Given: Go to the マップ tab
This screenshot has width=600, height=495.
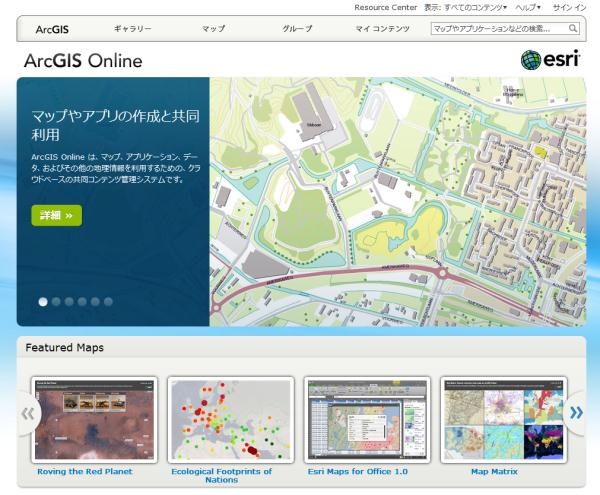Looking at the screenshot, I should click(x=213, y=30).
